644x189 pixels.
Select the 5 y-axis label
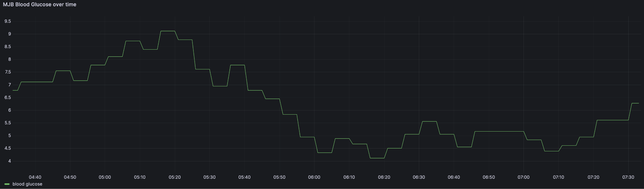click(10, 136)
